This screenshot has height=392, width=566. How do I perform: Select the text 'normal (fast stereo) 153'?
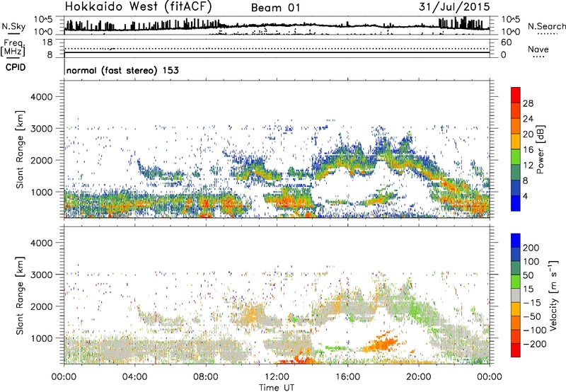pyautogui.click(x=122, y=70)
